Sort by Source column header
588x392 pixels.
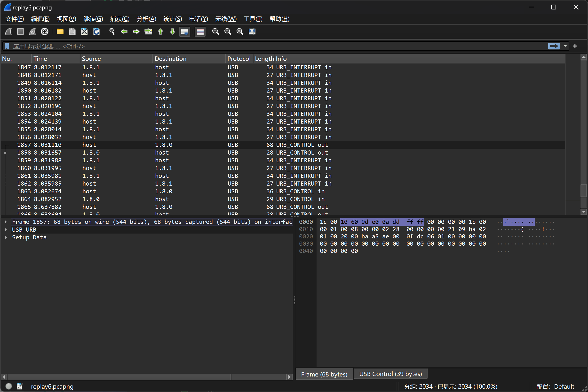tap(116, 59)
